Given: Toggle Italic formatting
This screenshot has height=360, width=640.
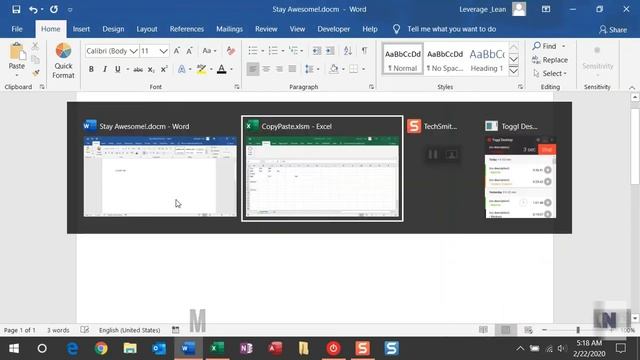Looking at the screenshot, I should tap(104, 69).
